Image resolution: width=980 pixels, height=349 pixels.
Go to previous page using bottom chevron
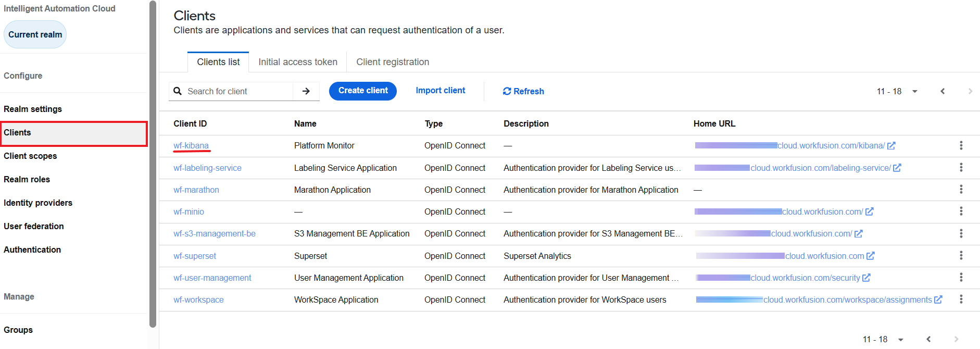coord(928,339)
